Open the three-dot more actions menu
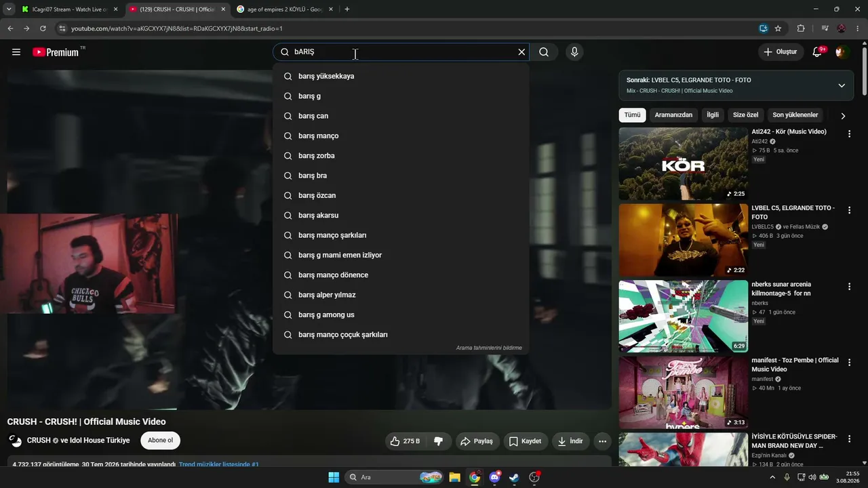The width and height of the screenshot is (868, 488). click(602, 441)
